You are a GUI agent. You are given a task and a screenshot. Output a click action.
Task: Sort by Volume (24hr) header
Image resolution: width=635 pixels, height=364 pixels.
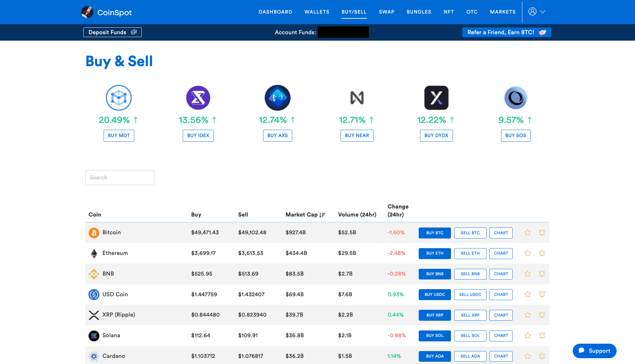point(357,215)
